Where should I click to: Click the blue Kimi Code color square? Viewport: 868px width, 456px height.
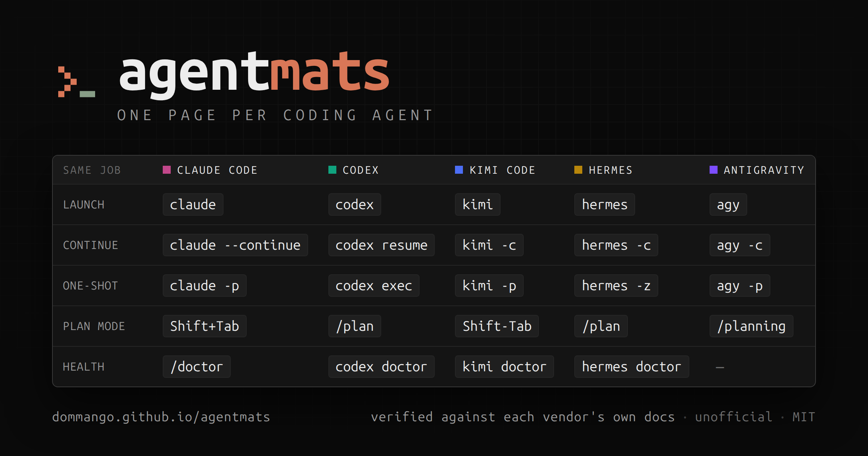459,170
